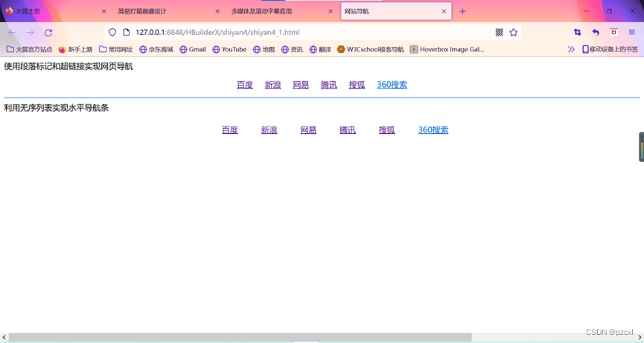Image resolution: width=644 pixels, height=343 pixels.
Task: Click the horizontal scrollbar left arrow
Action: coord(4,337)
